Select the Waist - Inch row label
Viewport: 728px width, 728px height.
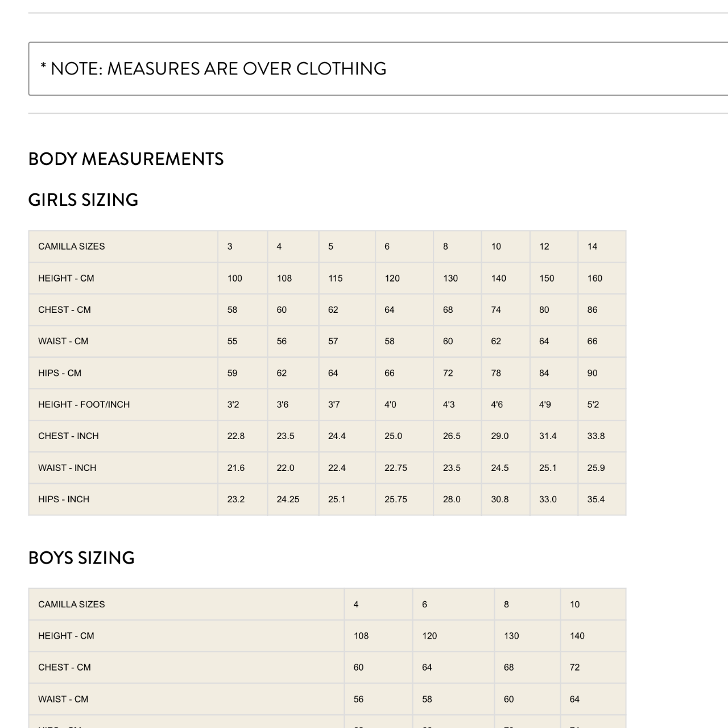coord(67,468)
